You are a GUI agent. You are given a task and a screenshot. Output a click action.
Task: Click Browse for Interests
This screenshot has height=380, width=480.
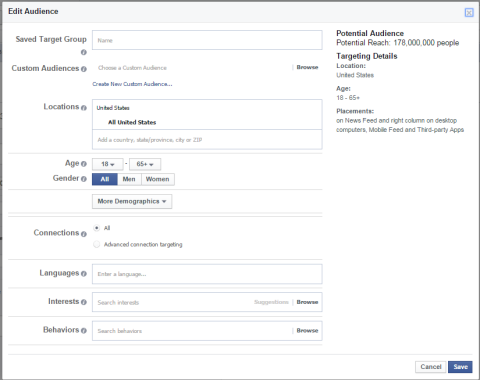(x=307, y=302)
